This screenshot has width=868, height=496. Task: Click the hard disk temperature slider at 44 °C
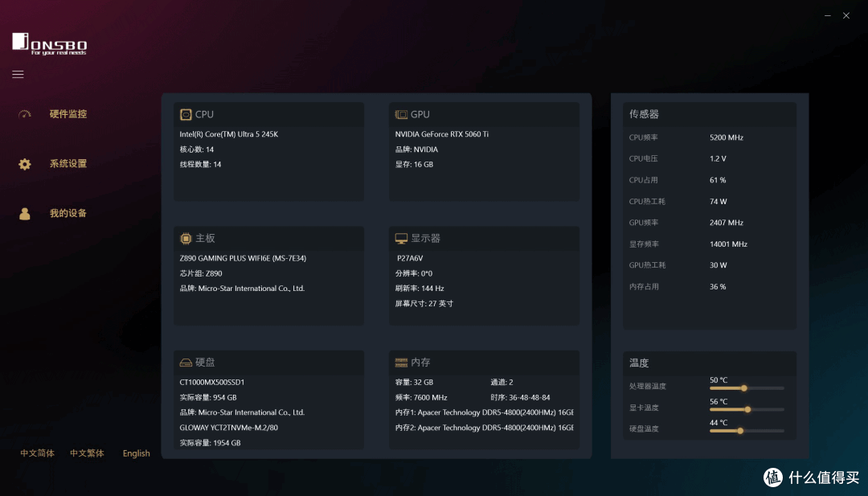tap(747, 431)
